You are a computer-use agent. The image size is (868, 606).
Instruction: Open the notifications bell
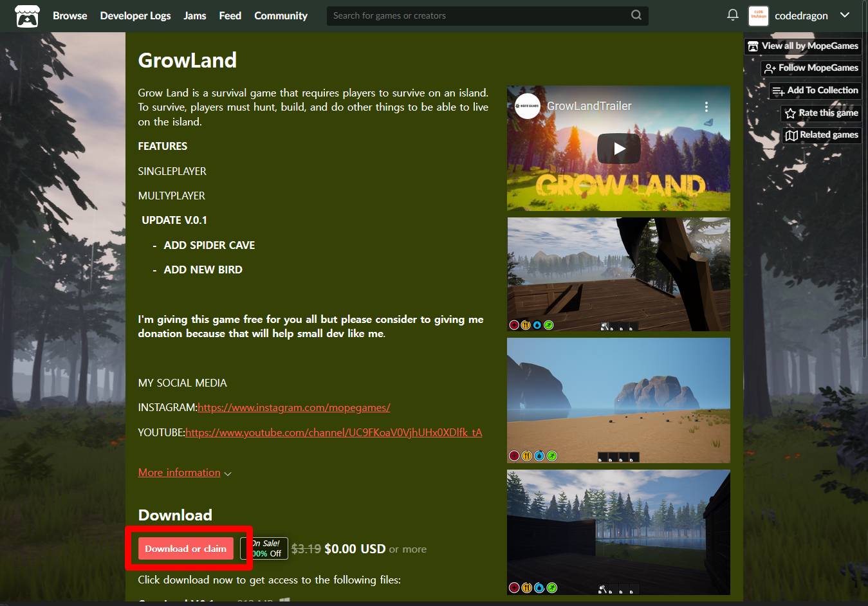tap(732, 15)
